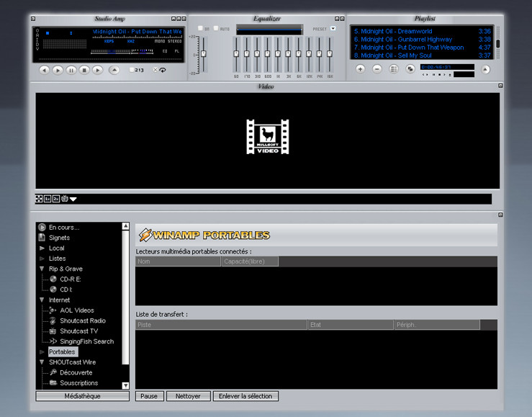Sort by Capacité(libre) column header
This screenshot has height=417, width=532.
pos(250,261)
